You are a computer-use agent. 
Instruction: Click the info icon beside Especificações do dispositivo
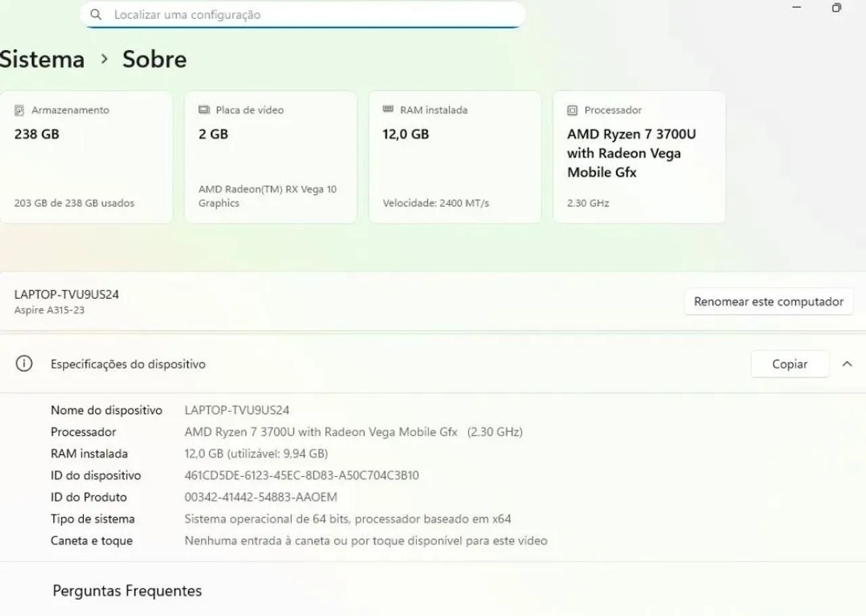(24, 364)
